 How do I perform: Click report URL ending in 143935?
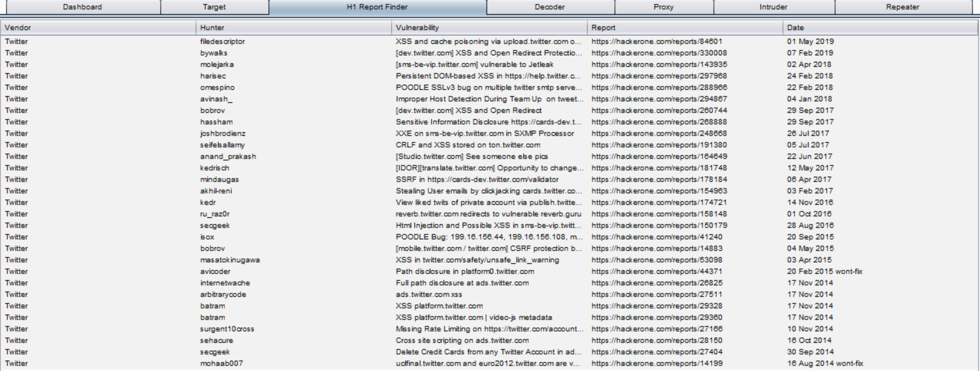click(659, 64)
